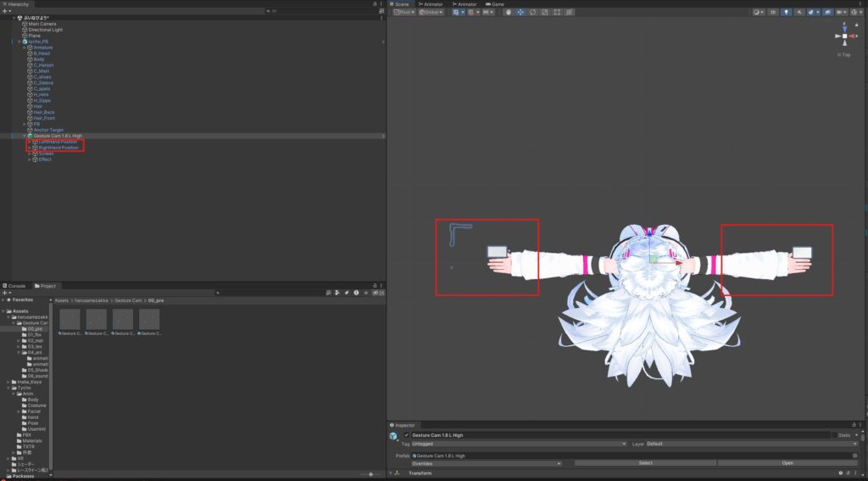The height and width of the screenshot is (481, 868).
Task: Adjust the Project thumbnail size slider
Action: [370, 474]
